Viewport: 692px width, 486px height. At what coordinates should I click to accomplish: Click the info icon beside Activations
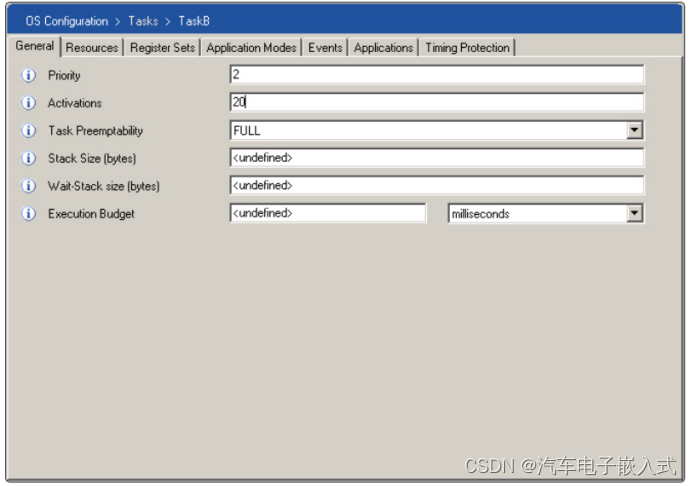tap(29, 103)
